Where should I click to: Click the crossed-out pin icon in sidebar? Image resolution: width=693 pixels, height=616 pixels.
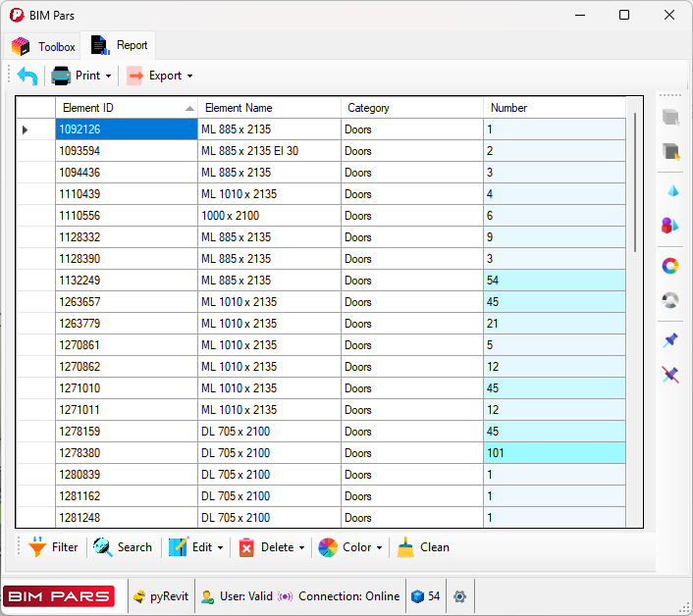670,375
